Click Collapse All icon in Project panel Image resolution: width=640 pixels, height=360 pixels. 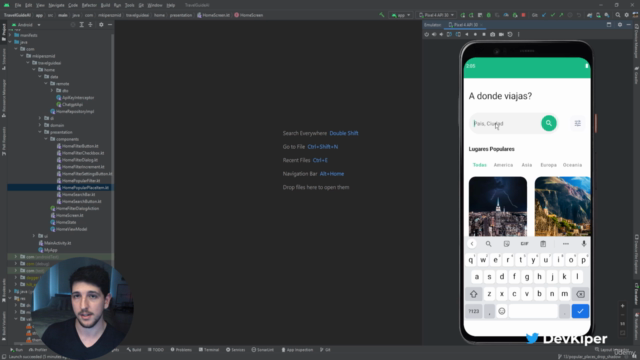coord(91,24)
